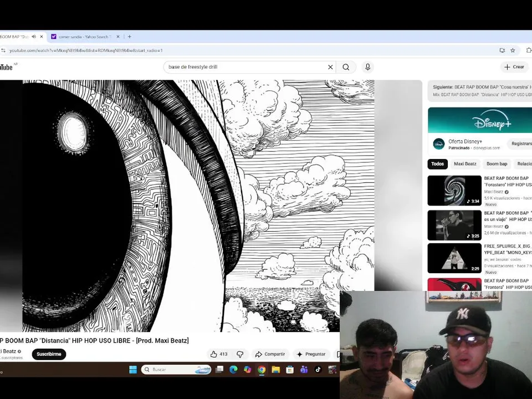Open the 'es un viaje' video title
The height and width of the screenshot is (399, 532).
tap(508, 216)
